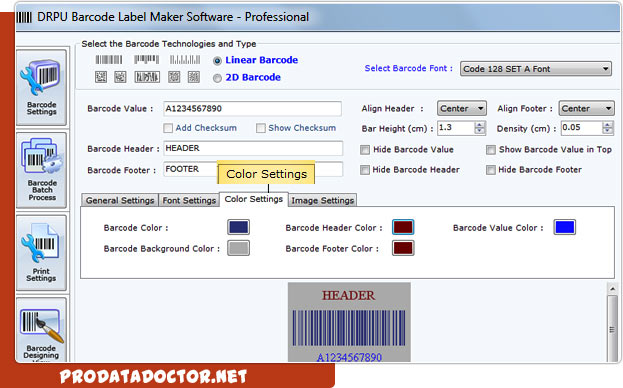
Task: Select the Color Settings tab
Action: 253,199
